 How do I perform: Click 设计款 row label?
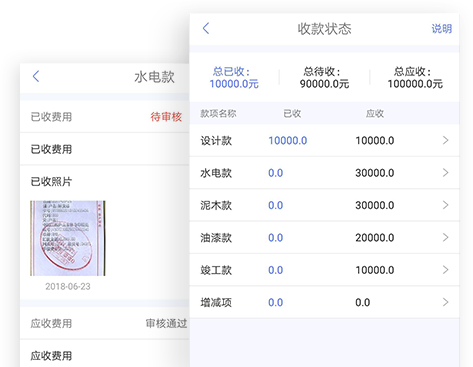point(216,141)
